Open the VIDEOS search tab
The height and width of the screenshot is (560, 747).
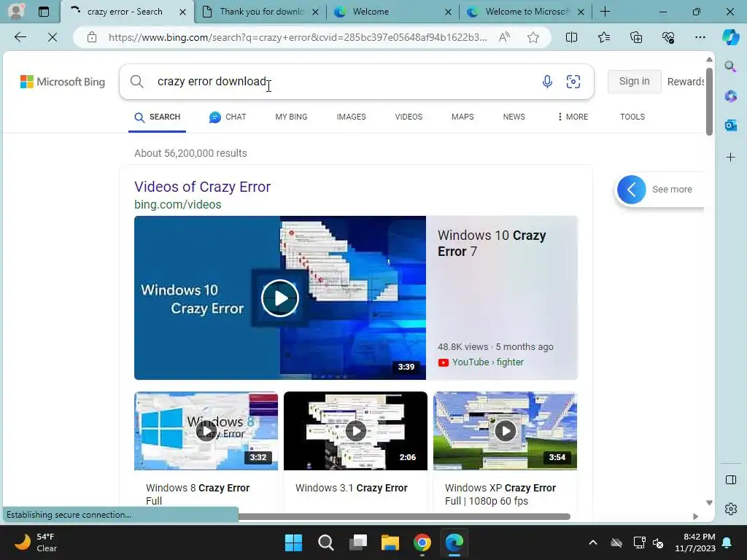(x=409, y=117)
